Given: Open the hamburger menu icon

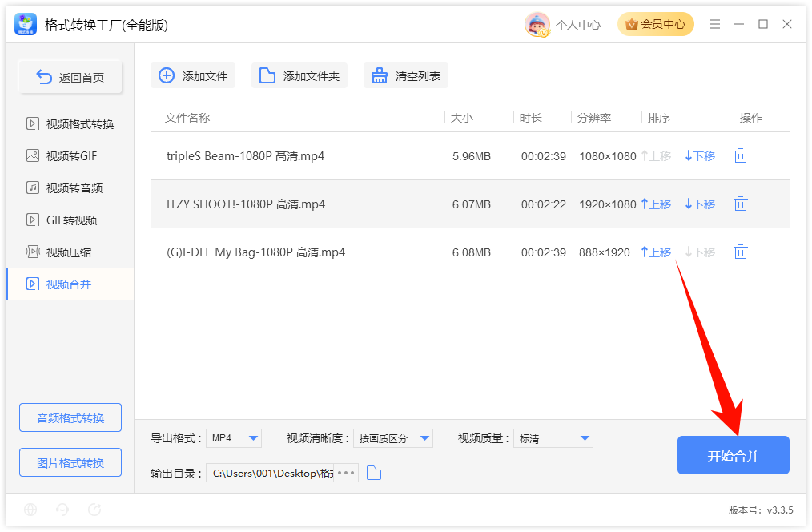Looking at the screenshot, I should pyautogui.click(x=714, y=24).
